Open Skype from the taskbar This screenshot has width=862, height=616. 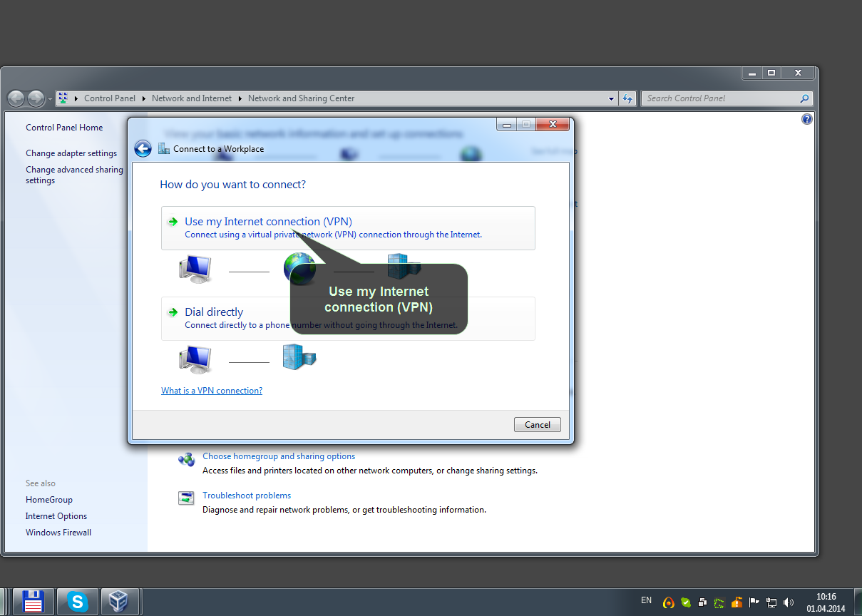tap(77, 602)
